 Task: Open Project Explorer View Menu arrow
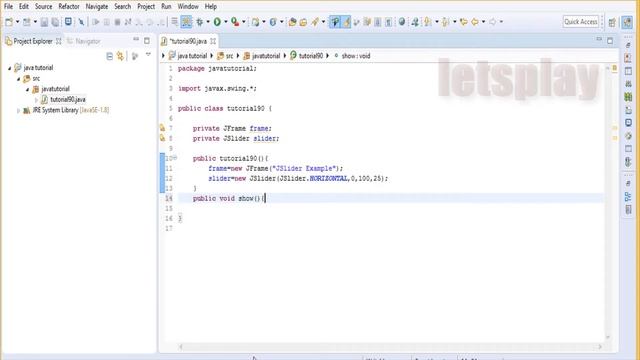[148, 55]
